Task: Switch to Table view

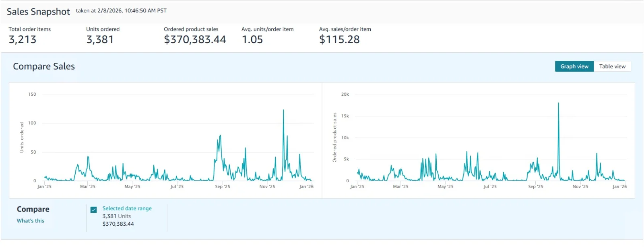Action: click(612, 66)
